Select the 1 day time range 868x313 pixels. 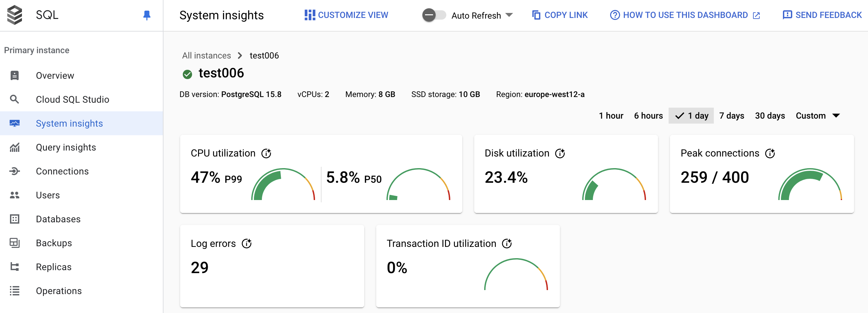point(691,116)
